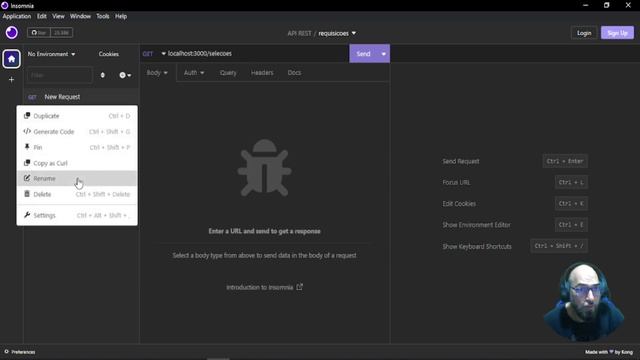The image size is (640, 360).
Task: Log in with the Login button
Action: pyautogui.click(x=584, y=33)
